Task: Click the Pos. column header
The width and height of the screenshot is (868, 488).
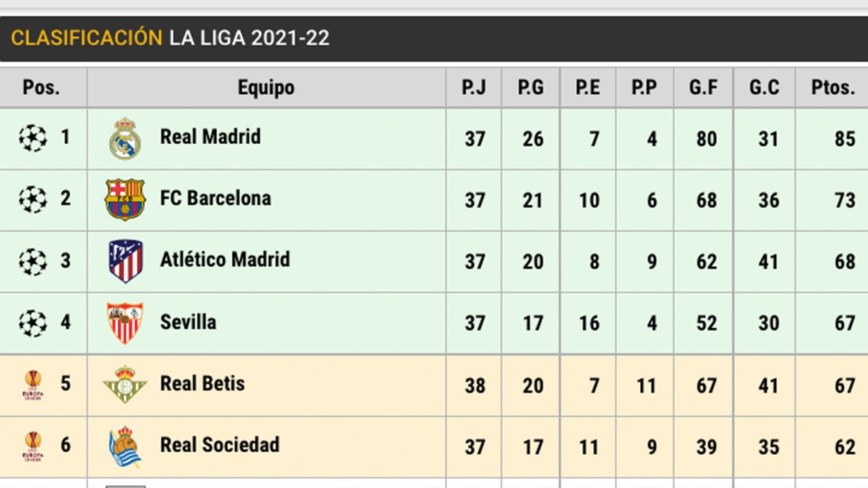Action: [x=41, y=87]
